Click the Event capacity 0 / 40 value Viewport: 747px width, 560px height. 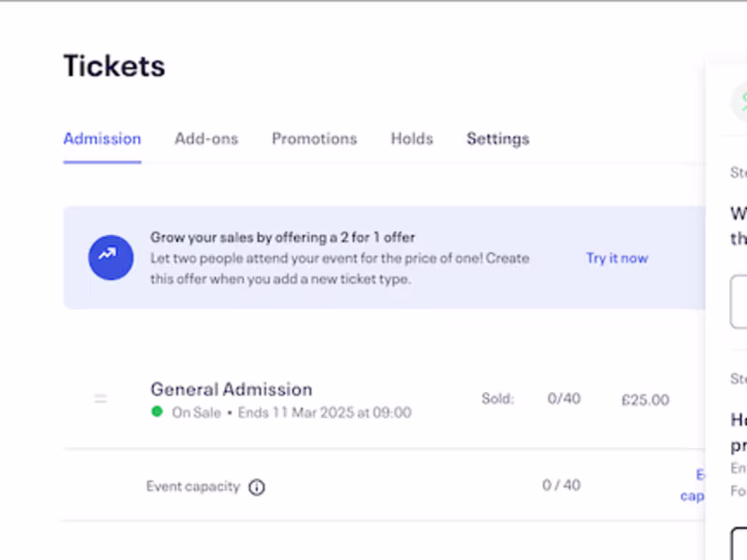(561, 485)
